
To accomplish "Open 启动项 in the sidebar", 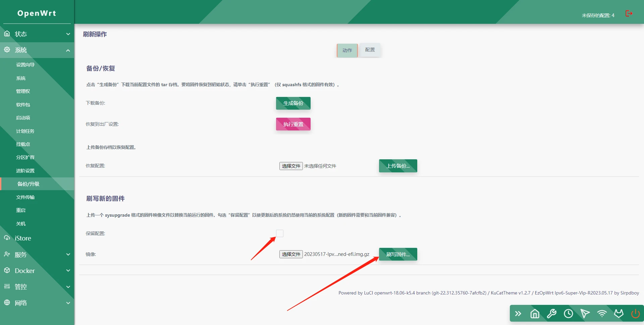I will pos(23,118).
